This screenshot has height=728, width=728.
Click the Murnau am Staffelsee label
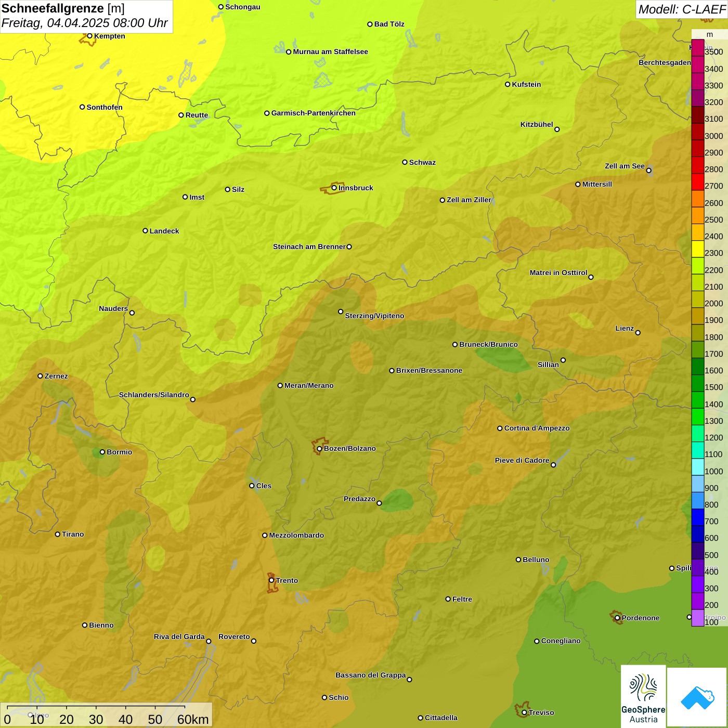click(x=331, y=51)
